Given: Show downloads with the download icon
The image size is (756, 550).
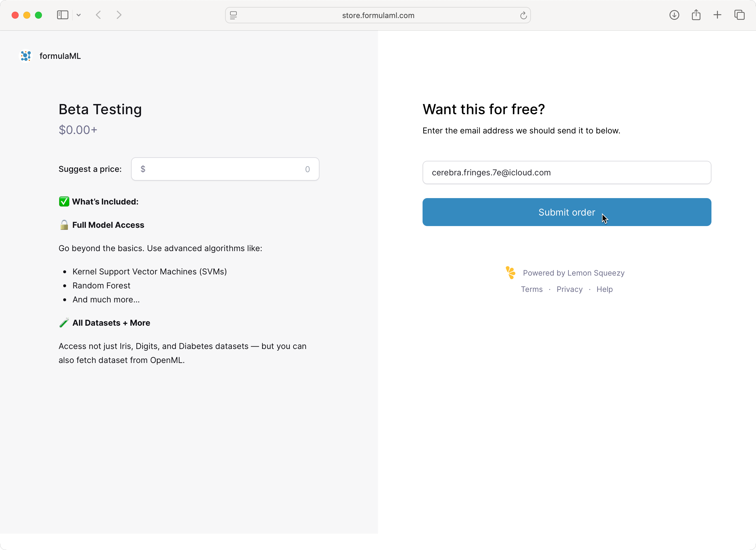Looking at the screenshot, I should point(674,15).
